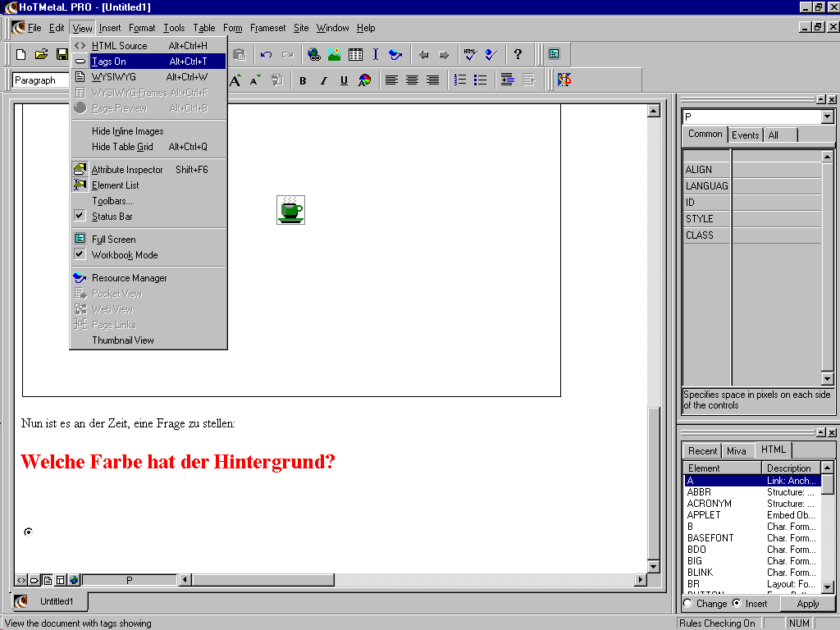
Task: Open the Paragraph style dropdown
Action: tap(41, 80)
